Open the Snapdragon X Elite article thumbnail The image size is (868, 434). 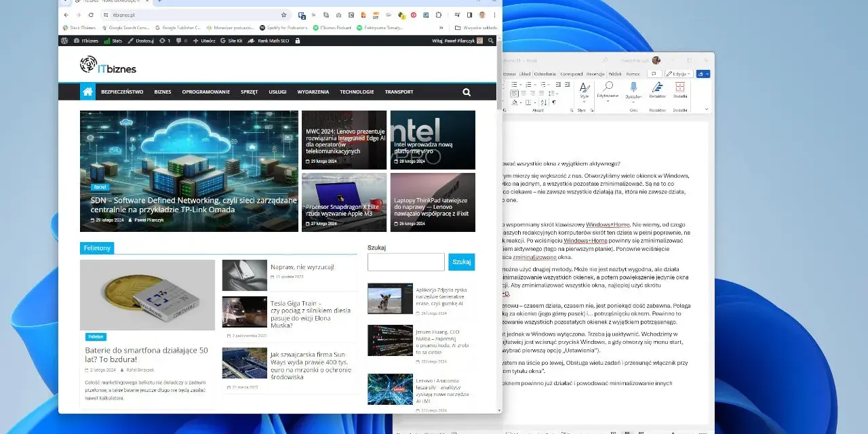click(x=344, y=202)
